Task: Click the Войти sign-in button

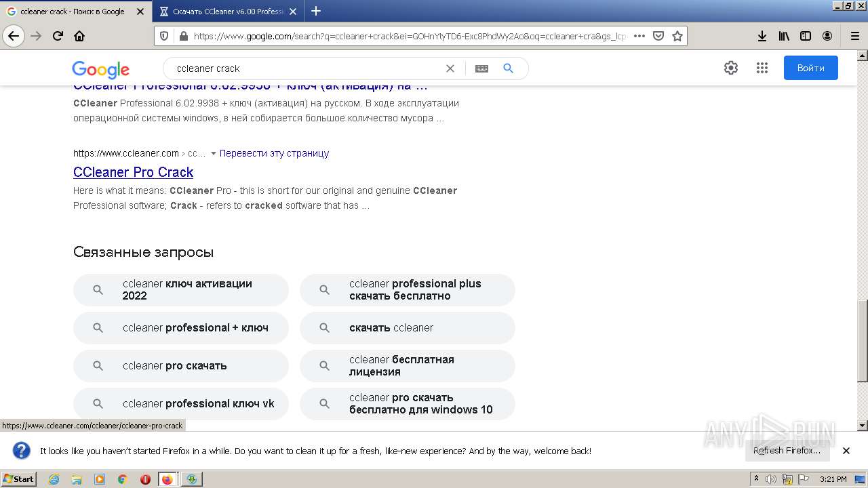Action: 811,68
